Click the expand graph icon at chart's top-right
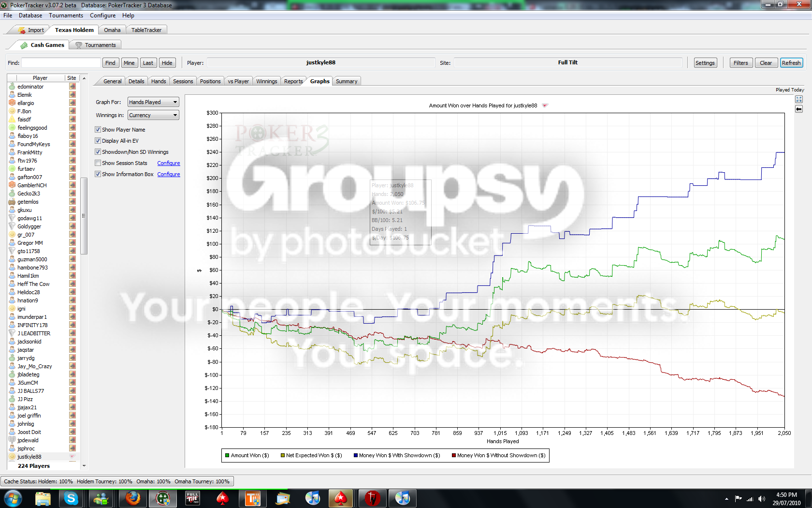Viewport: 812px width, 508px height. click(799, 99)
